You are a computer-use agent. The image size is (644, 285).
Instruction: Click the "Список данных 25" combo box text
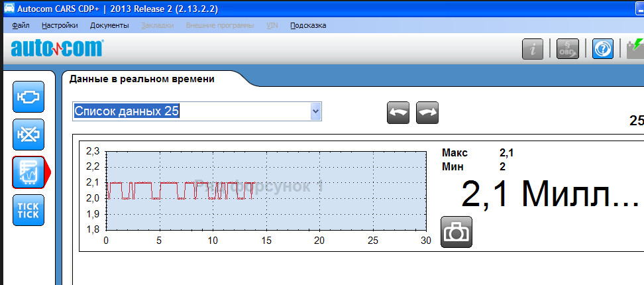coord(191,111)
